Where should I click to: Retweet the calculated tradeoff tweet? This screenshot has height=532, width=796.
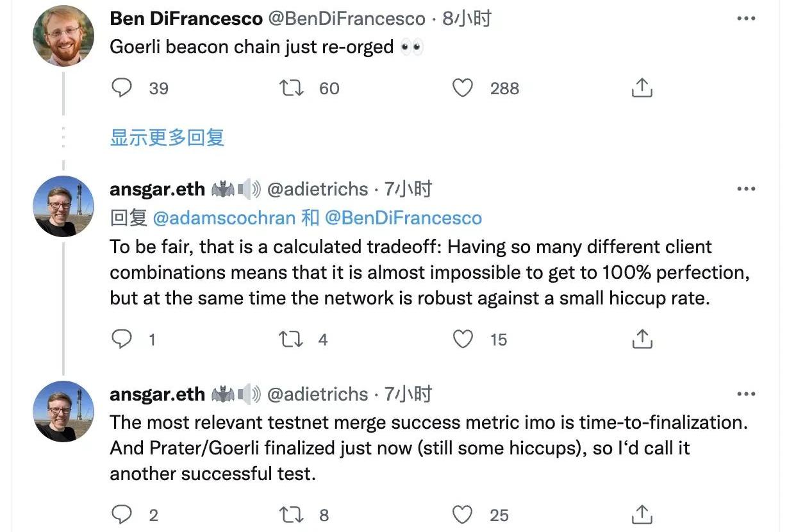(292, 339)
